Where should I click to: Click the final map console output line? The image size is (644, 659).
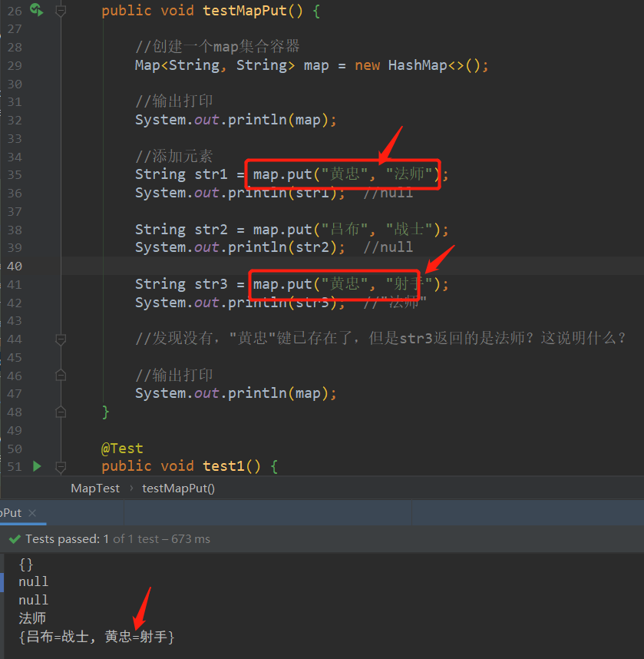click(x=97, y=637)
